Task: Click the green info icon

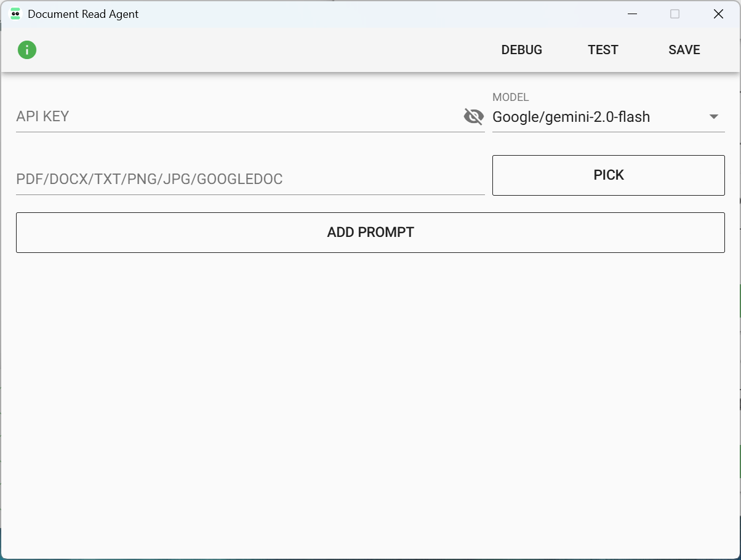Action: (x=27, y=50)
